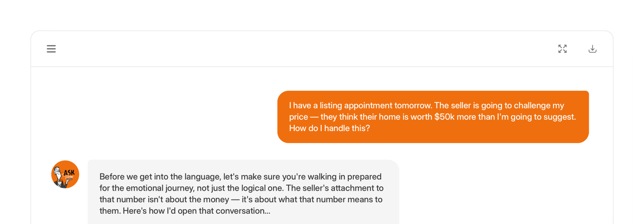The height and width of the screenshot is (224, 644).
Task: Click the empty header bar area
Action: pos(306,49)
